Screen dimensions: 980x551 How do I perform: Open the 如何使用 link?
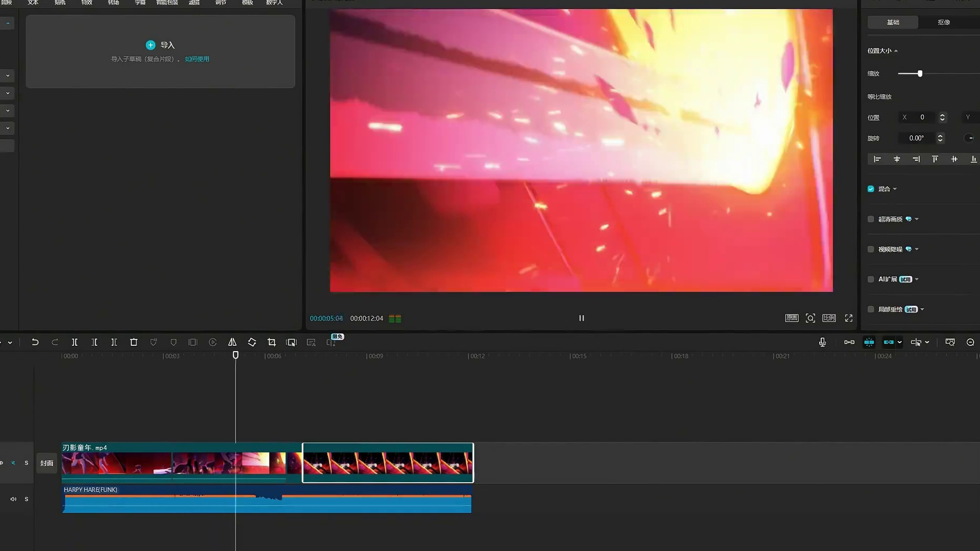click(x=197, y=59)
